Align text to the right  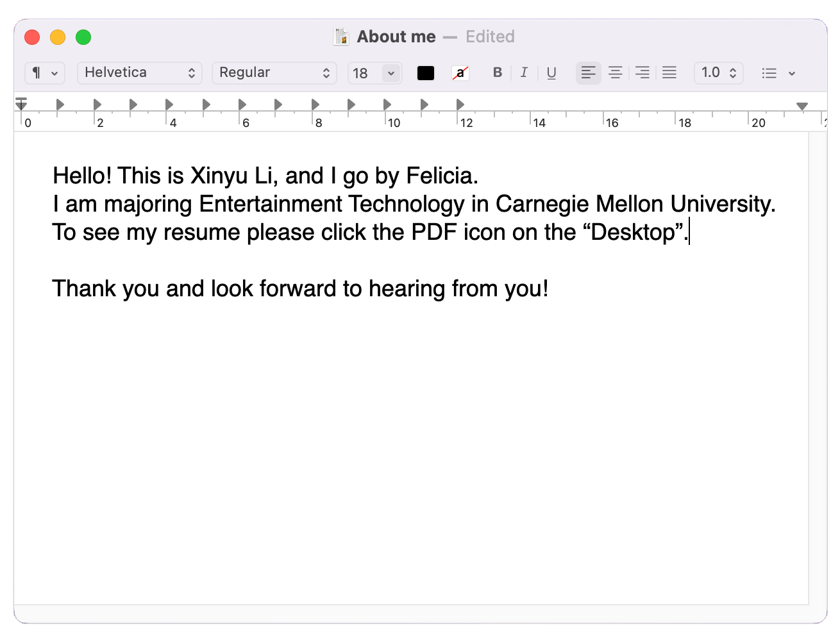(x=643, y=73)
